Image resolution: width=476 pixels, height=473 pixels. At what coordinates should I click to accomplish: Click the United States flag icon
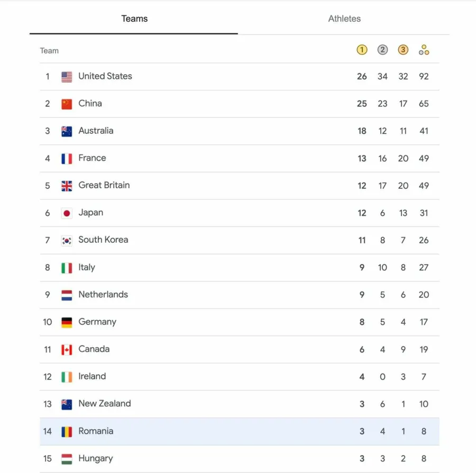pos(67,77)
